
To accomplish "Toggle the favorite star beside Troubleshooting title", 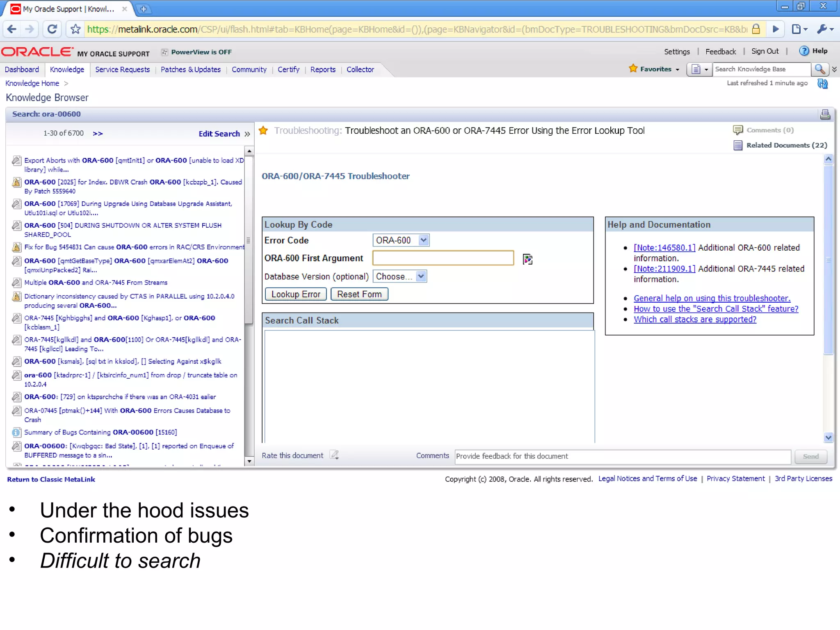I will click(x=263, y=130).
